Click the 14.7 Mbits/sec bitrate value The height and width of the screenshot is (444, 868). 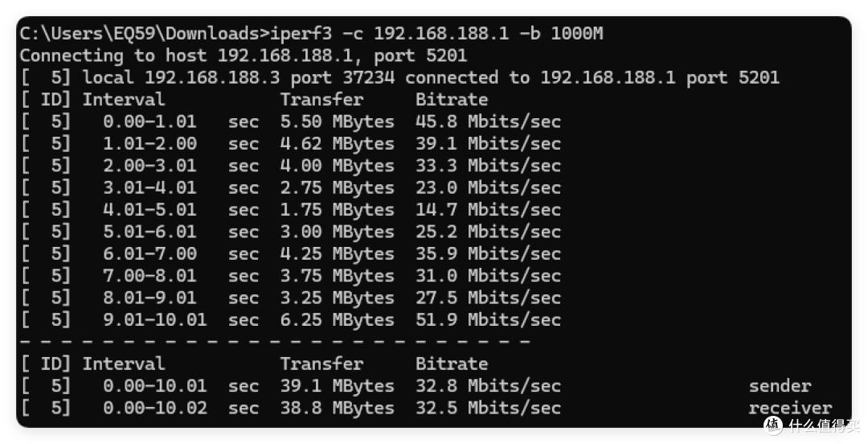click(489, 210)
